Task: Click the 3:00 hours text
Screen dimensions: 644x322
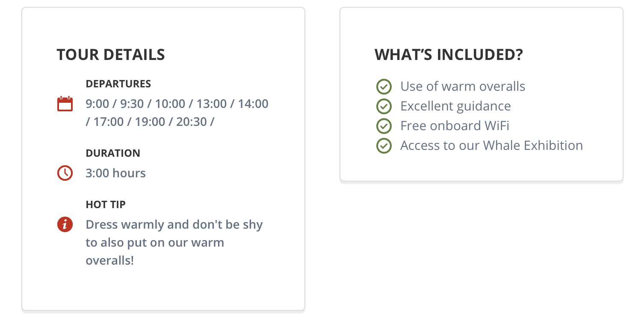Action: (x=116, y=173)
